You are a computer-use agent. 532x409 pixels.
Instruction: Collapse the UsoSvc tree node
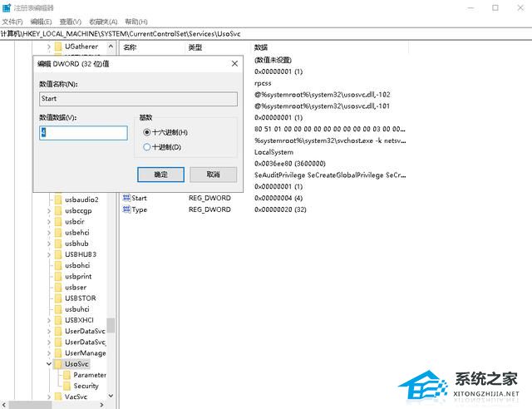(x=48, y=364)
